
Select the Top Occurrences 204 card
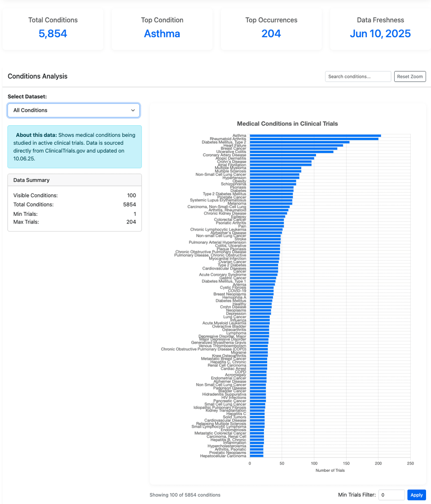click(271, 29)
